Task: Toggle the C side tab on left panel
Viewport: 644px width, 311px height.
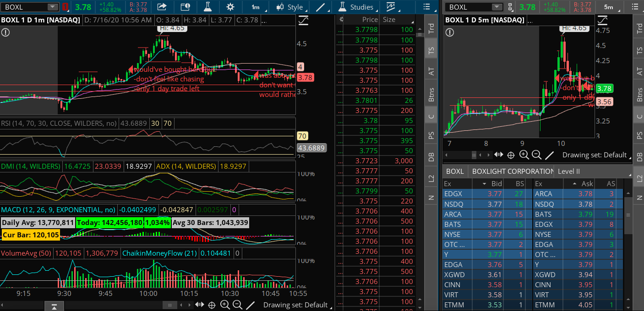Action: pos(431,116)
